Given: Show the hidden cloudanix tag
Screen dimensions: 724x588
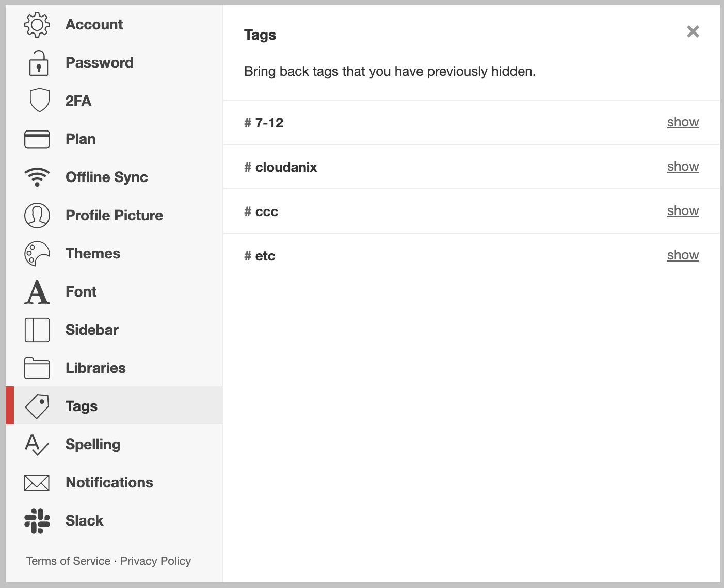Looking at the screenshot, I should pos(683,167).
